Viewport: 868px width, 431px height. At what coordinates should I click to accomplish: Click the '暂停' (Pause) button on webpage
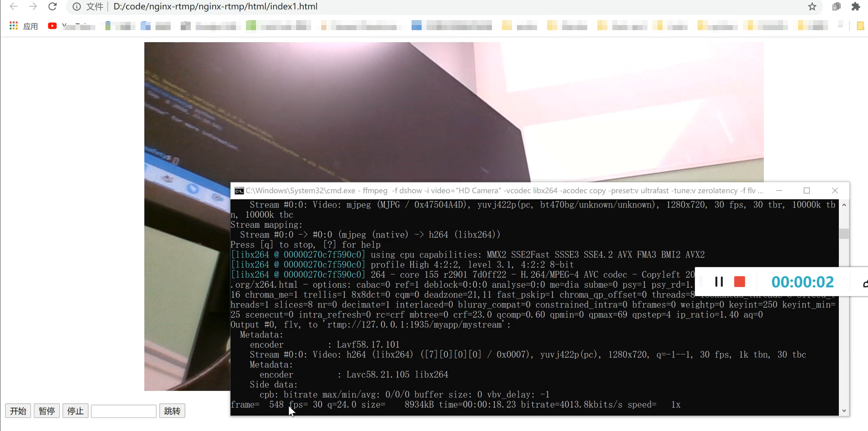coord(47,411)
